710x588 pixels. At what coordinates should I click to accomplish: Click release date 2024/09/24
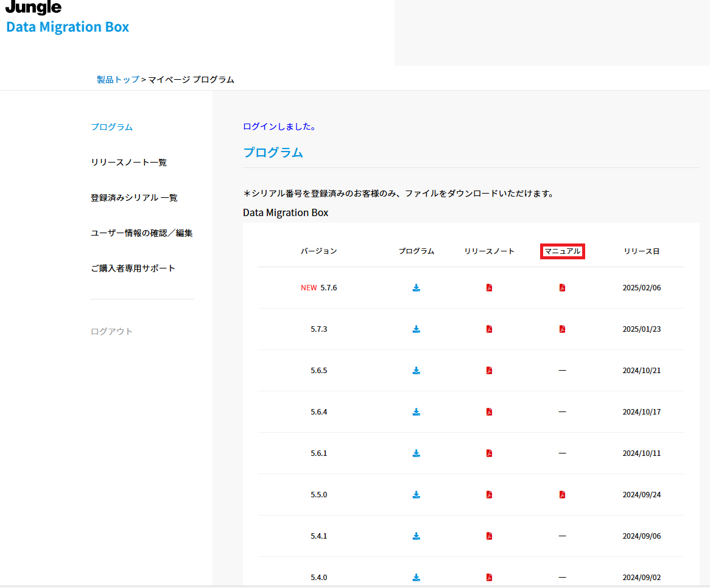642,495
